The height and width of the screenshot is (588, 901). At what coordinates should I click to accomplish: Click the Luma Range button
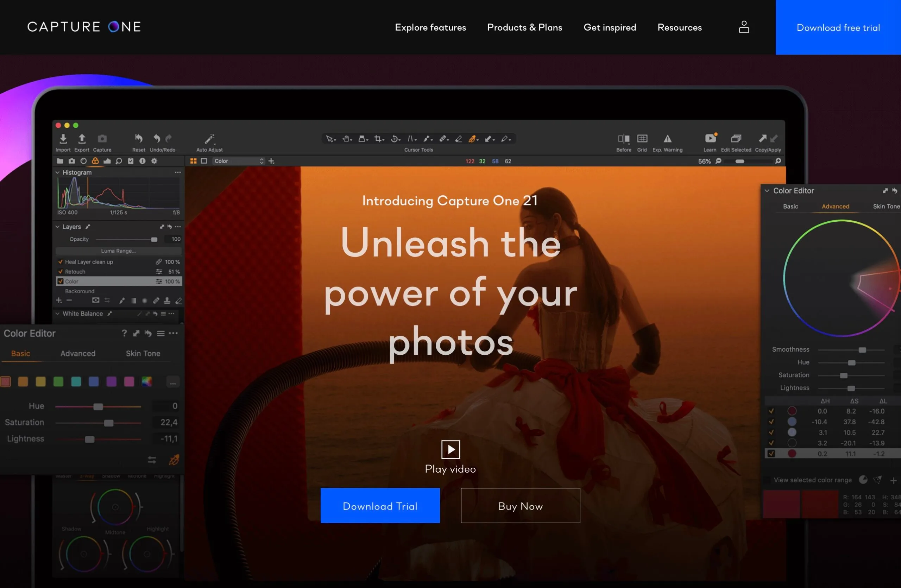(119, 251)
